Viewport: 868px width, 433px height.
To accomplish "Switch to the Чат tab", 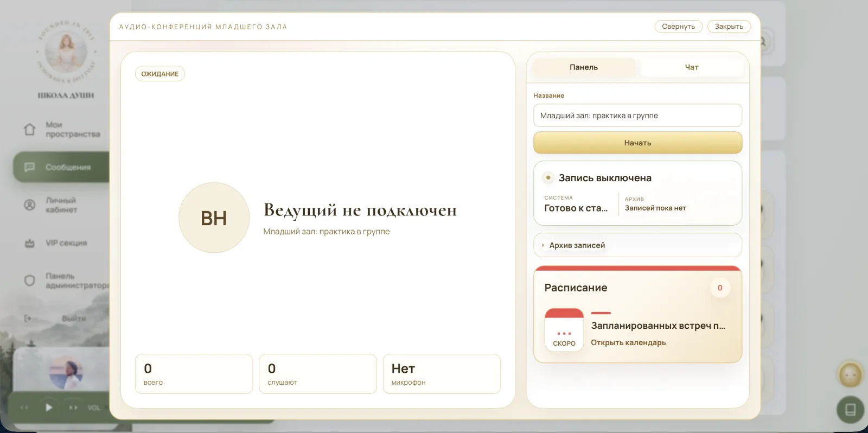I will coord(692,67).
